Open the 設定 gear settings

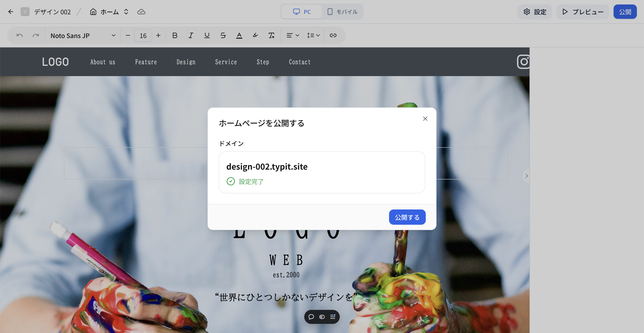tap(535, 12)
